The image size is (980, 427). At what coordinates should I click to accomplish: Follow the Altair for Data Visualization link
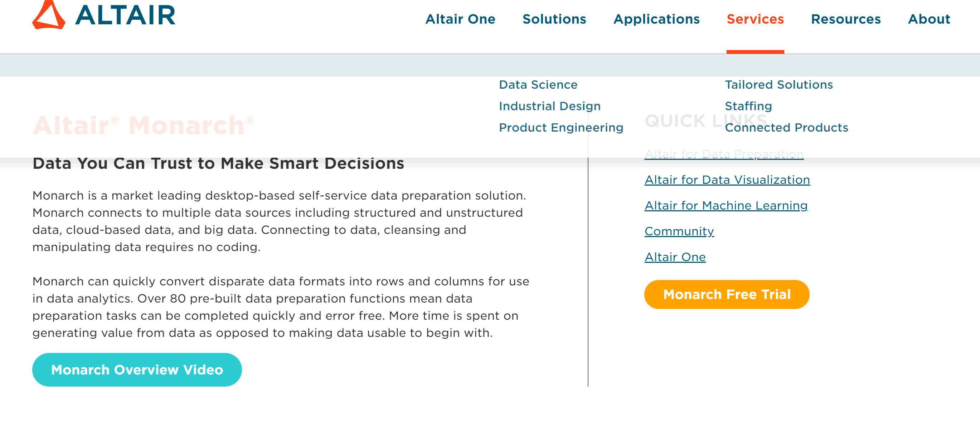[x=727, y=180]
